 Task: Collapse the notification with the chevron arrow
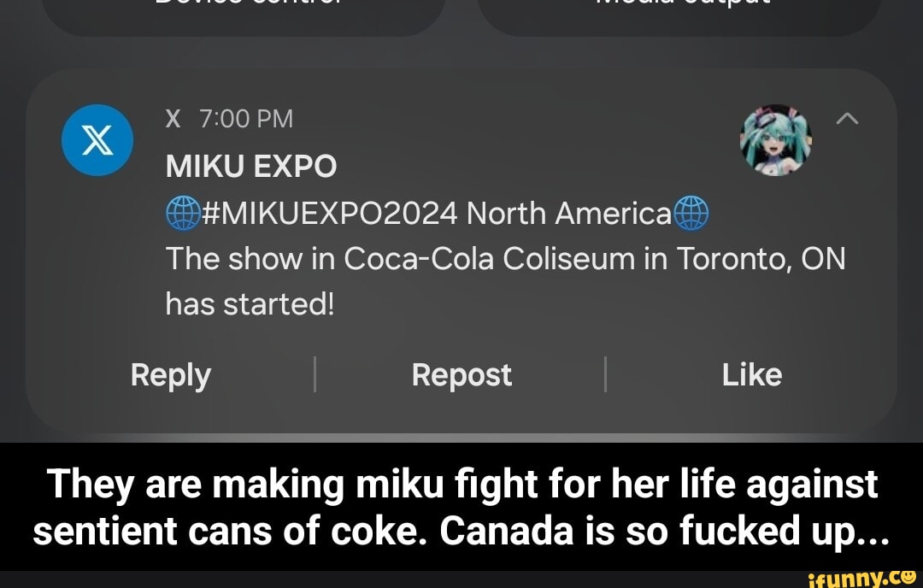[847, 119]
